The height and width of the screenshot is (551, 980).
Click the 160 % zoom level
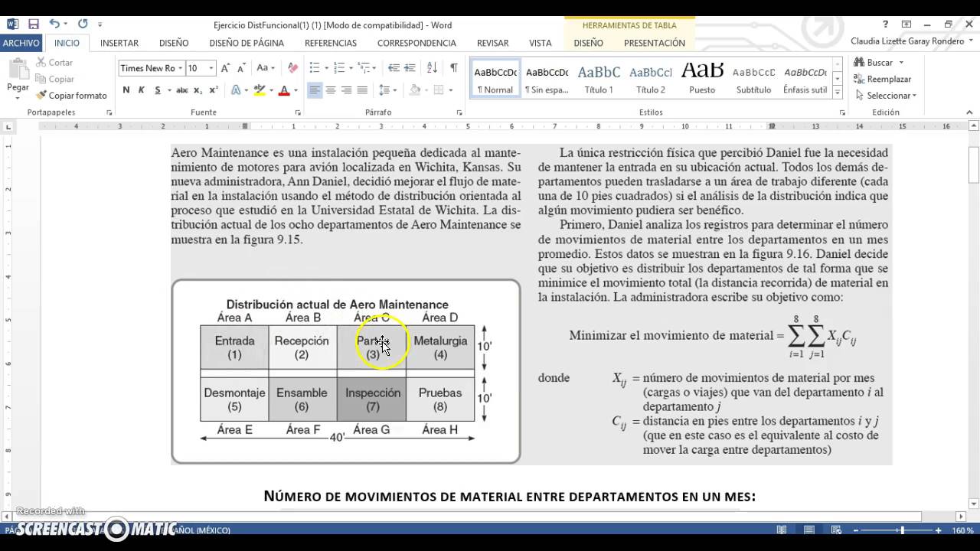point(962,530)
